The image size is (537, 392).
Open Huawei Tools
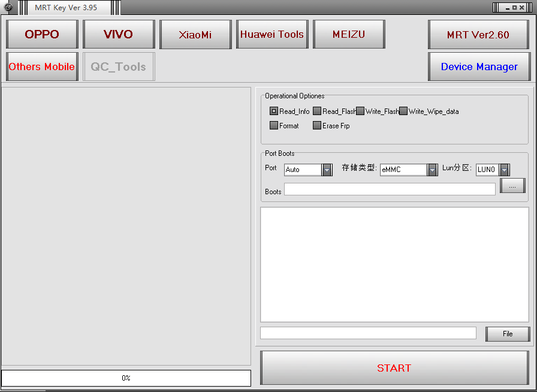click(272, 34)
